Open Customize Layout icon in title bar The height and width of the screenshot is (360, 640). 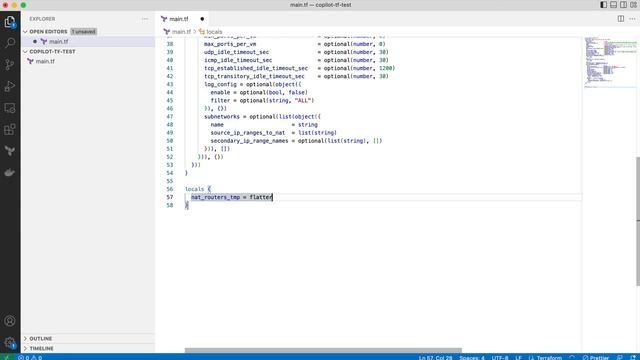coord(633,5)
